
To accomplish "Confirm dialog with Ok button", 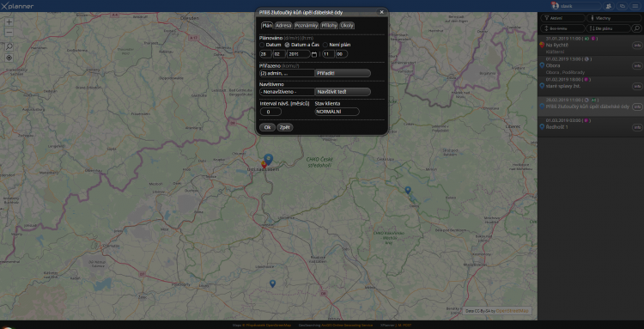I will click(x=267, y=127).
